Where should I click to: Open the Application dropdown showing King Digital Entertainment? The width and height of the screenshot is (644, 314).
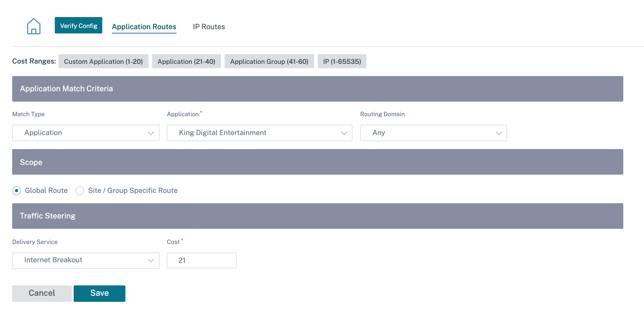(x=260, y=133)
